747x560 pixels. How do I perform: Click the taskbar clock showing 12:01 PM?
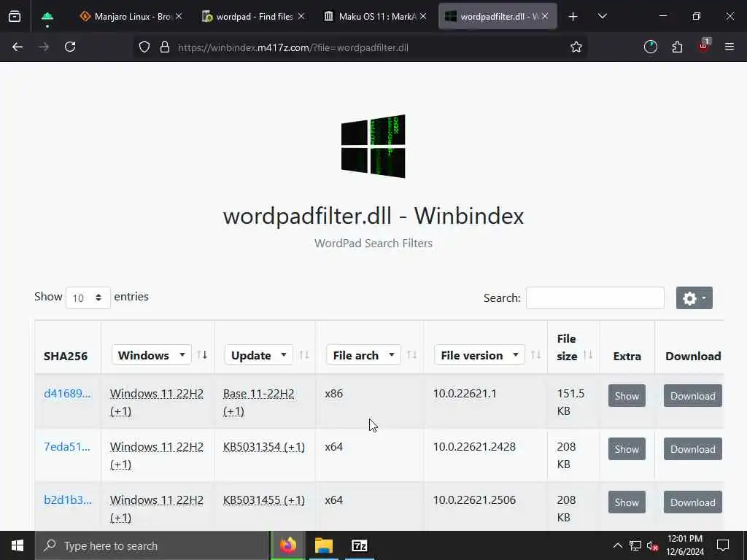684,545
